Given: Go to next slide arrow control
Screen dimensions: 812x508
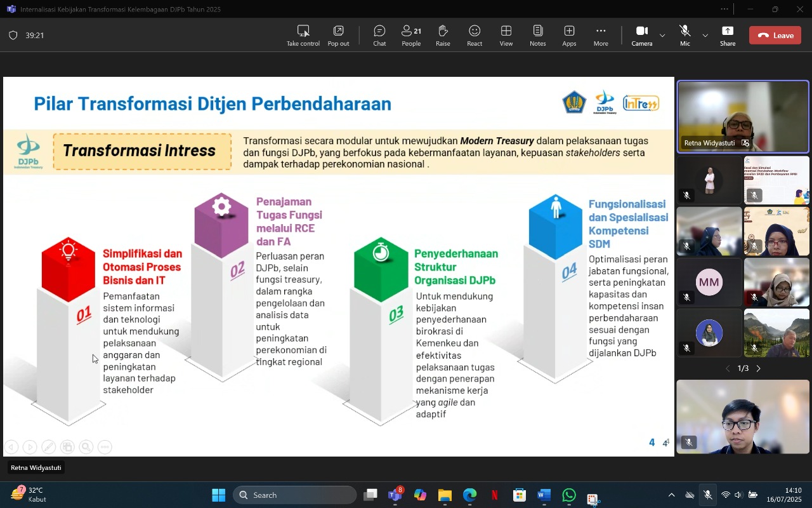Looking at the screenshot, I should coord(30,447).
